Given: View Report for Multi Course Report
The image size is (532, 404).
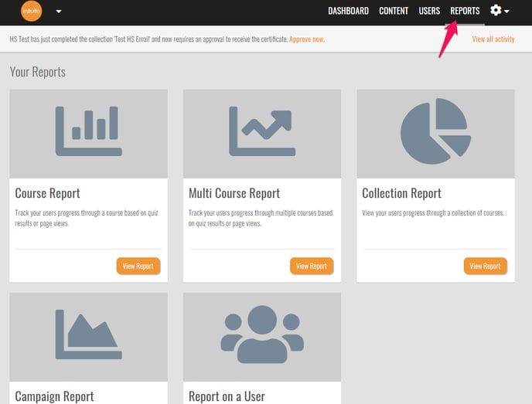Looking at the screenshot, I should tap(312, 266).
